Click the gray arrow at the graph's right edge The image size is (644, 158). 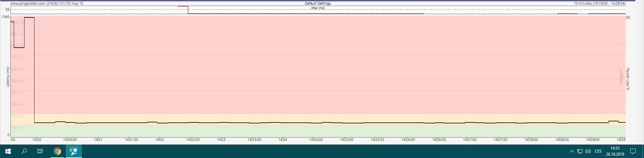click(622, 77)
